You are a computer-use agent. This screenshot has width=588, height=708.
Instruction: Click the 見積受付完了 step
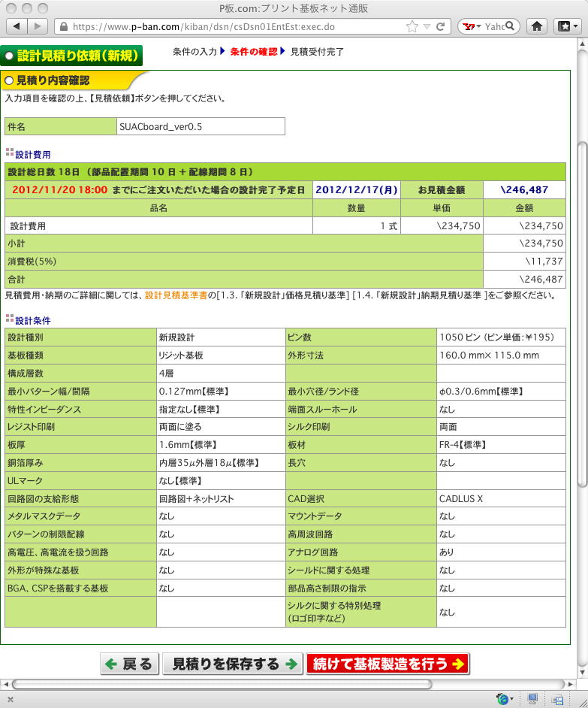[317, 51]
